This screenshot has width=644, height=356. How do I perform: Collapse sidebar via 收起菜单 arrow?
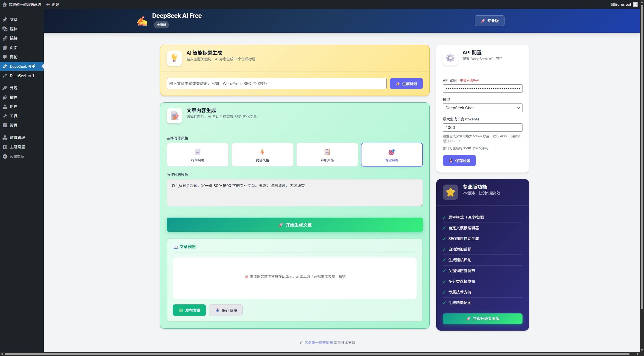pyautogui.click(x=5, y=156)
